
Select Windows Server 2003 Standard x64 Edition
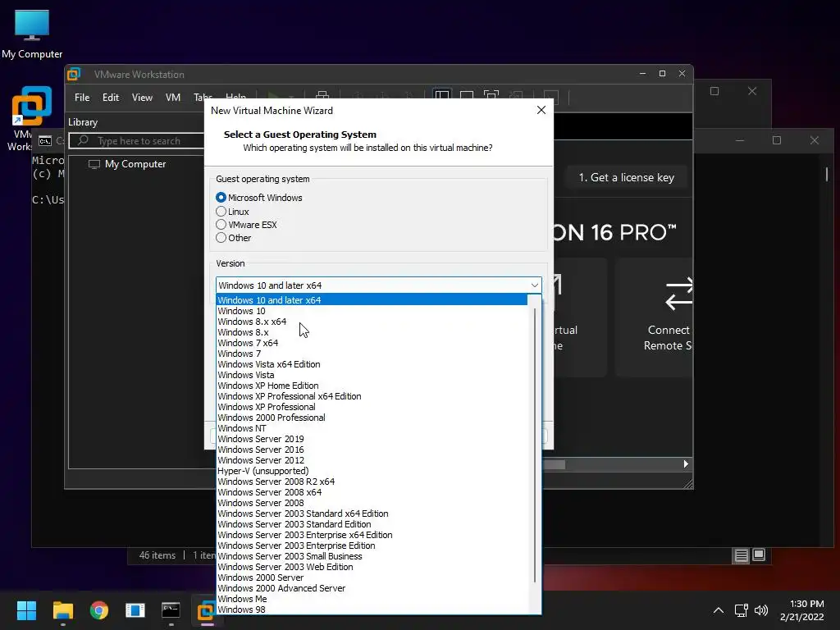[x=372, y=514]
